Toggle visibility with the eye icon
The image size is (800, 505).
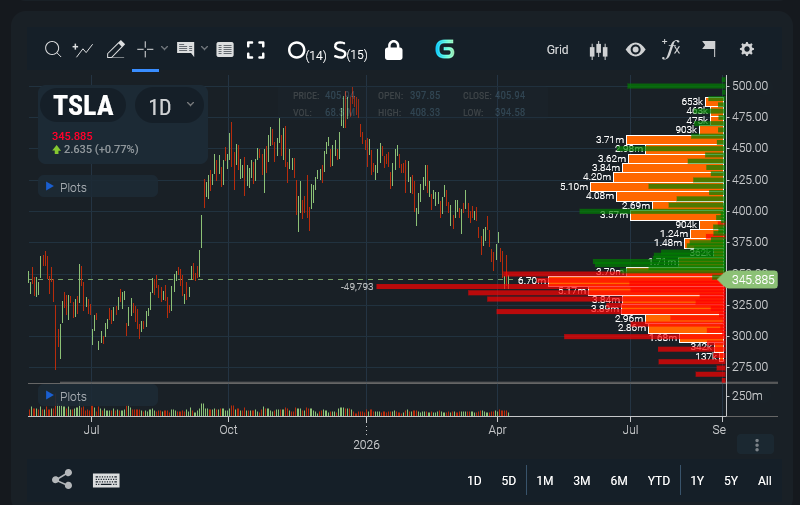pyautogui.click(x=635, y=49)
